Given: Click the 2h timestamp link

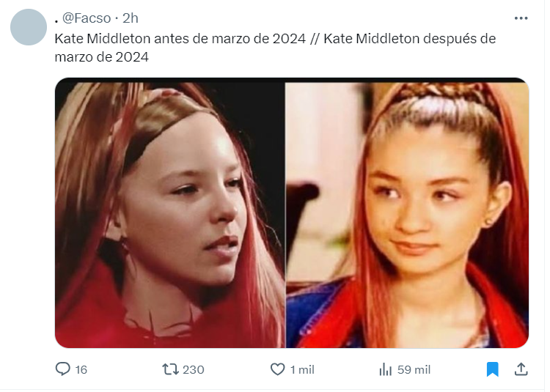Looking at the screenshot, I should coord(131,18).
